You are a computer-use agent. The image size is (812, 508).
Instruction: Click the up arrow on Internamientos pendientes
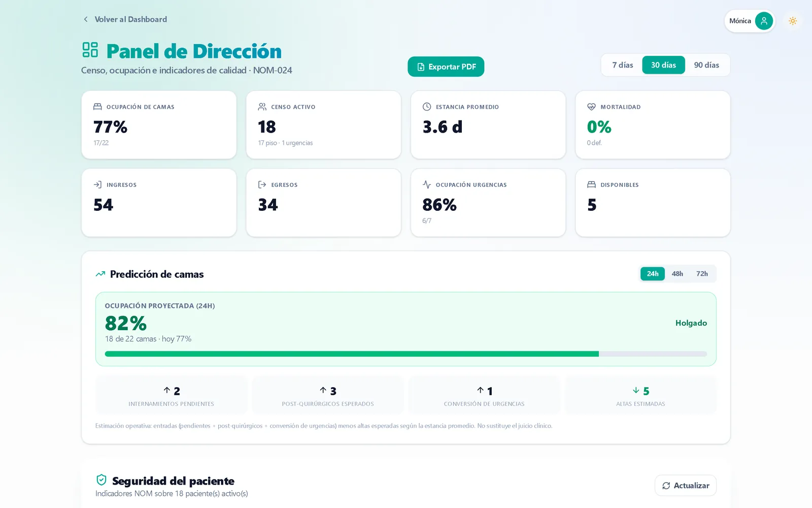[x=167, y=390]
